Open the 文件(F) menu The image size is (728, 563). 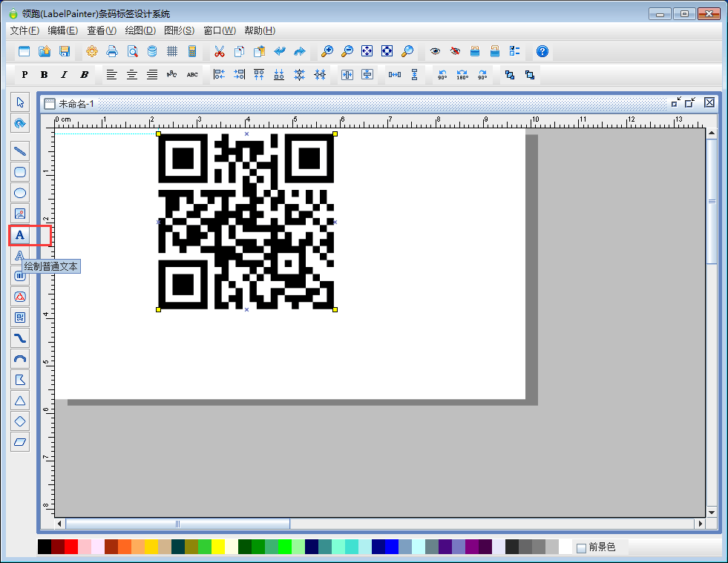(x=24, y=30)
